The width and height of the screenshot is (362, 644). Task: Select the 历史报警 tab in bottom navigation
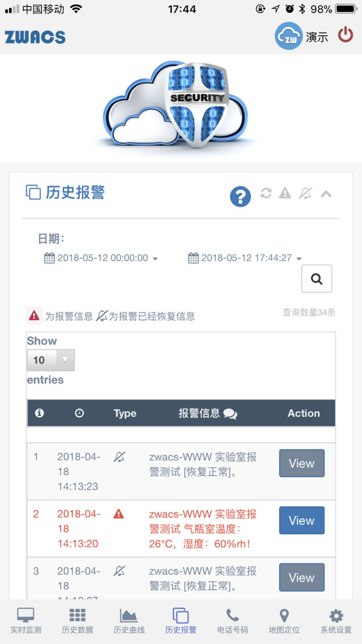click(x=180, y=620)
